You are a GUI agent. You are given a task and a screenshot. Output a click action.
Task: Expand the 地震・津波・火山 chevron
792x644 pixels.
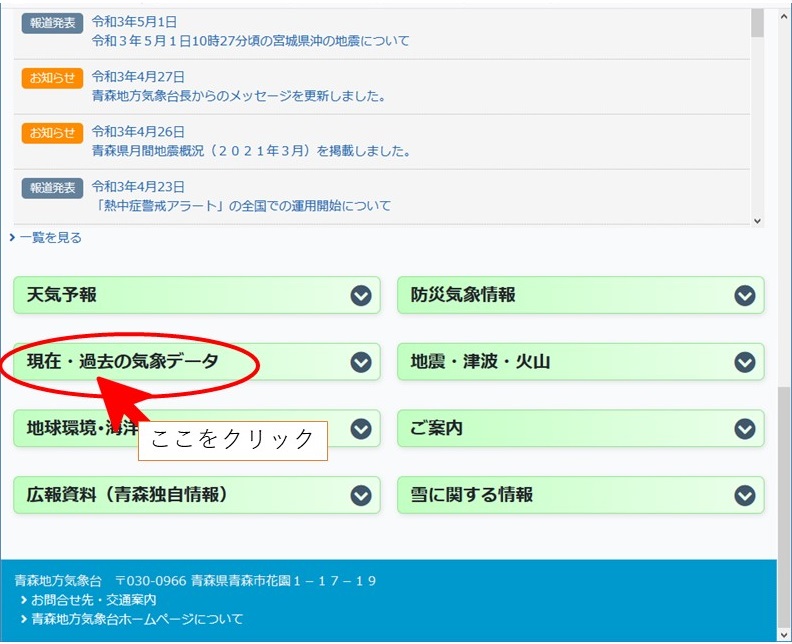[x=745, y=362]
